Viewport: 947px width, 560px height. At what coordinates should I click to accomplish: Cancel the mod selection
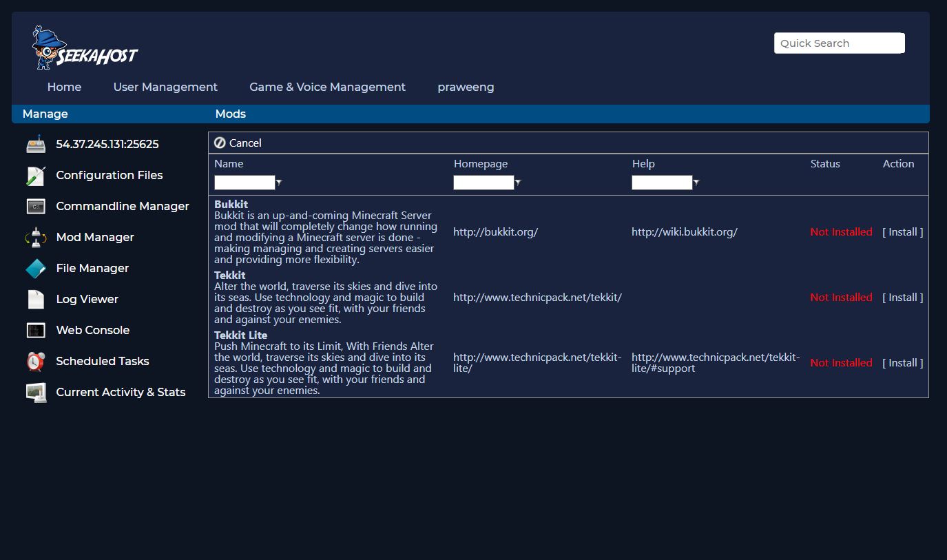coord(244,143)
